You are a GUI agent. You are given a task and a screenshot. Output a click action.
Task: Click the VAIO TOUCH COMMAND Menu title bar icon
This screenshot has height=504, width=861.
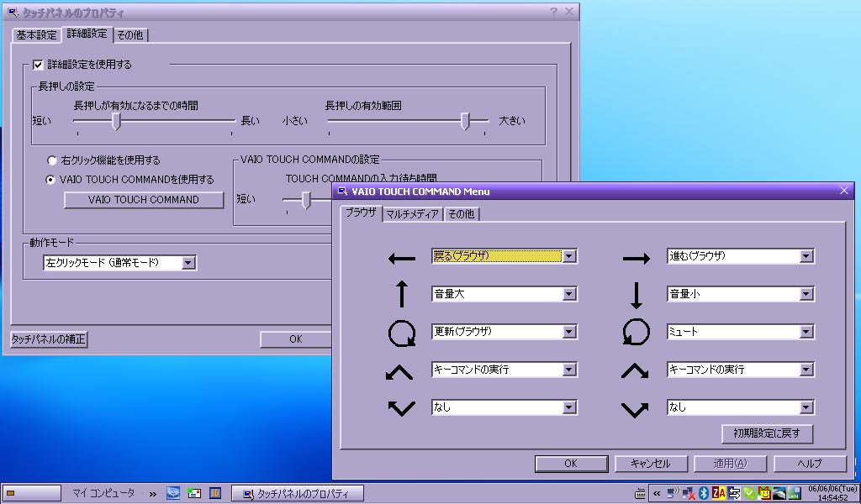point(342,192)
